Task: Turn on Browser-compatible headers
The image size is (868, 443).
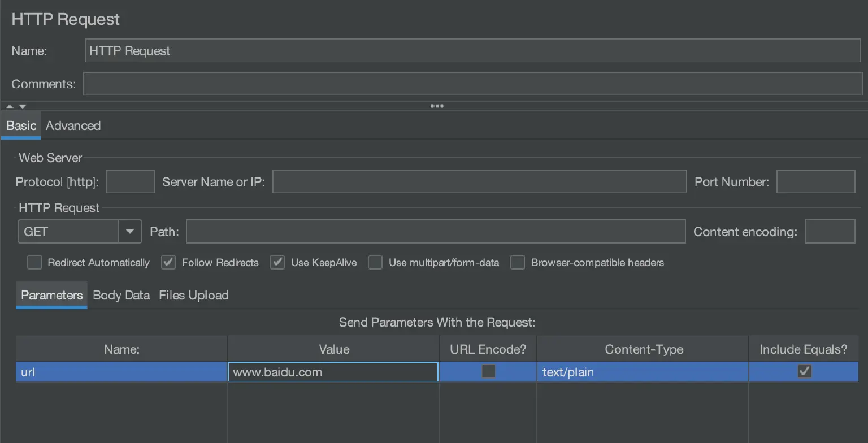Action: (x=517, y=262)
